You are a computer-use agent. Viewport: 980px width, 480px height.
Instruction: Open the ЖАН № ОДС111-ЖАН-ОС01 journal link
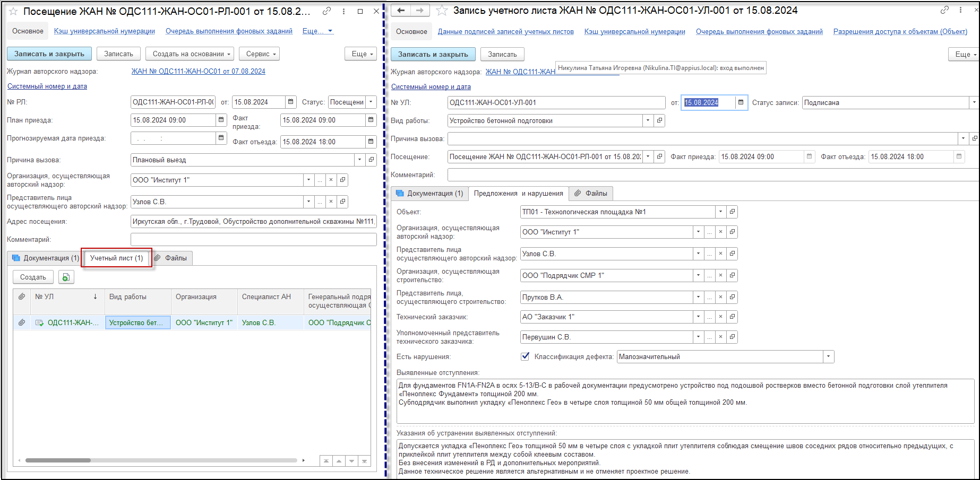(x=198, y=72)
